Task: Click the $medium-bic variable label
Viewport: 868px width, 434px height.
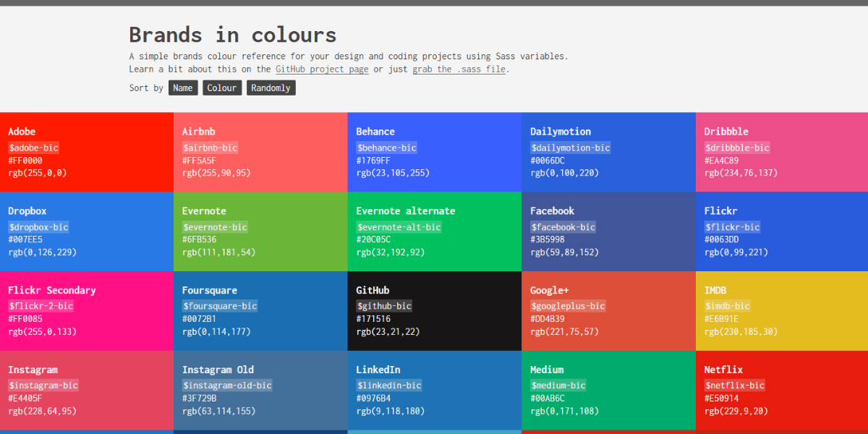Action: (558, 386)
